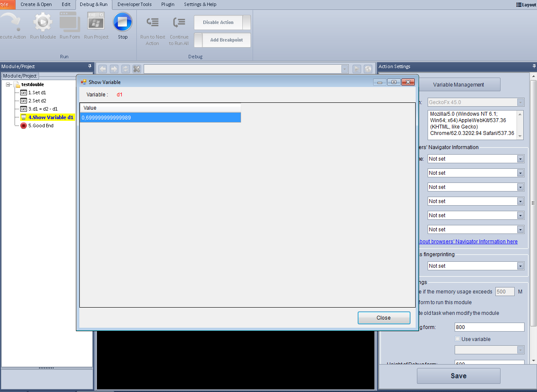This screenshot has height=392, width=537.
Task: Close the Show Variable dialog with Close
Action: [x=383, y=318]
